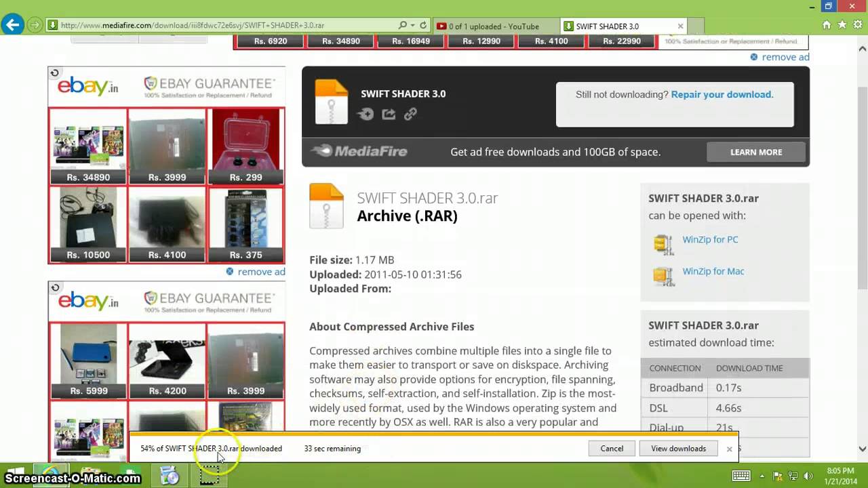Open the Rs. 6920 item in top ad

pyautogui.click(x=271, y=41)
